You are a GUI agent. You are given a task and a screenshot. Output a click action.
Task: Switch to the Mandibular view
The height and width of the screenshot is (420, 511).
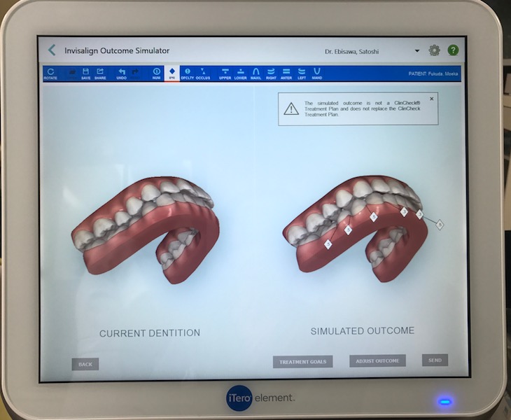pos(317,73)
